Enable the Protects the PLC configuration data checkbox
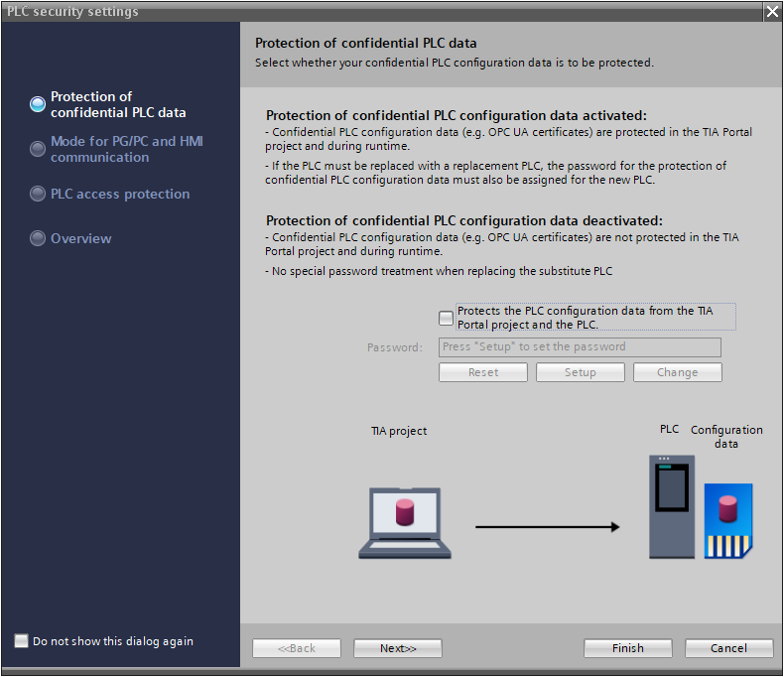This screenshot has height=677, width=784. coord(446,318)
